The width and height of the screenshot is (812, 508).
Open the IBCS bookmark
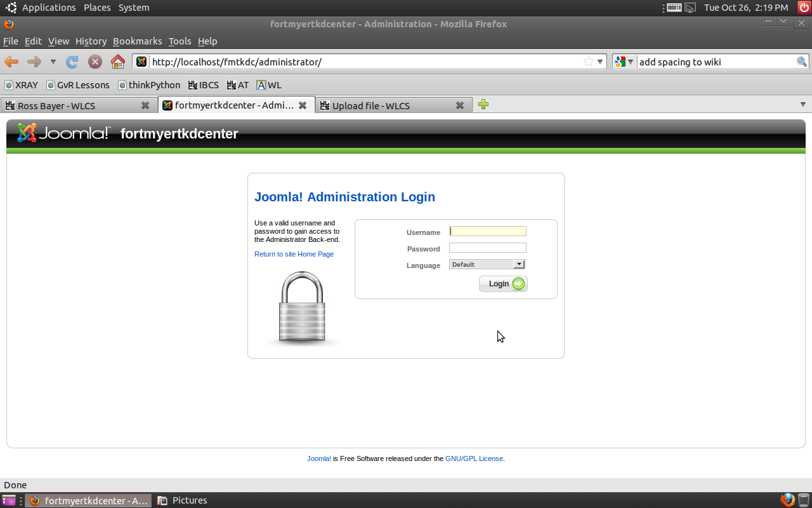pyautogui.click(x=204, y=85)
